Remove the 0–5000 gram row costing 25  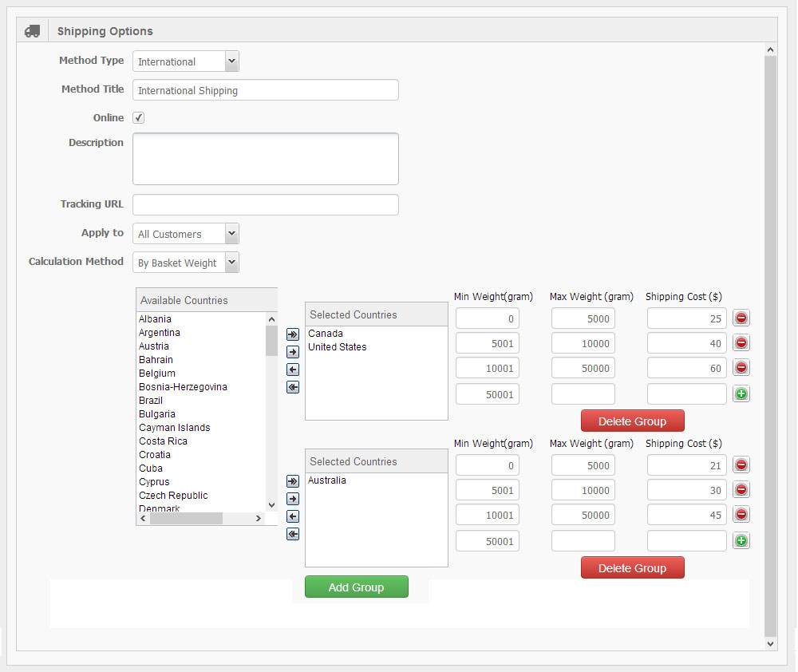point(741,318)
